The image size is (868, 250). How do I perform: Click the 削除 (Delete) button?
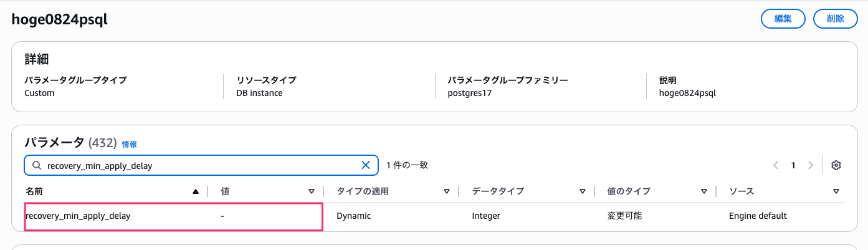(x=836, y=19)
